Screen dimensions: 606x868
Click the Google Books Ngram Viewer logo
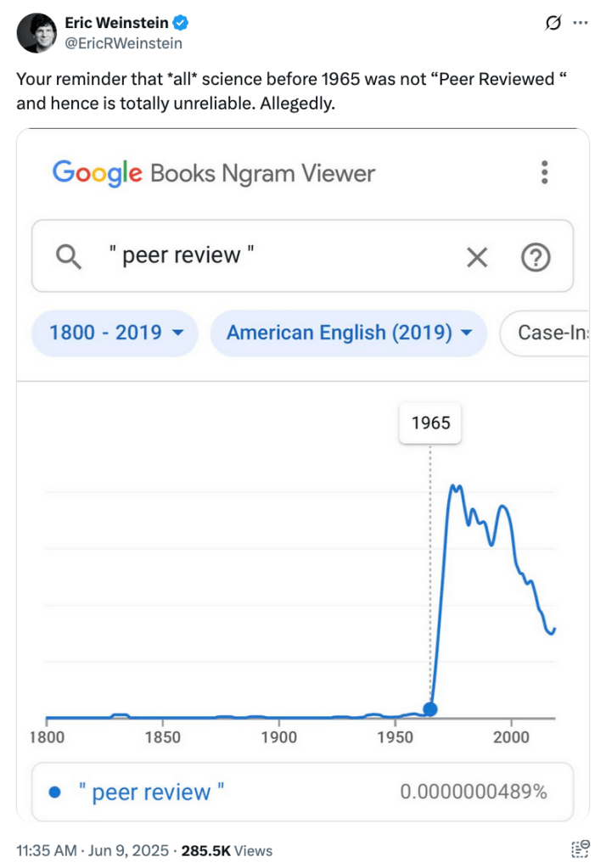[214, 173]
